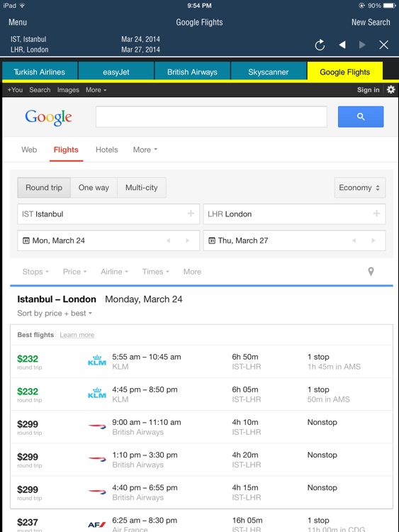
Task: Open the app Menu
Action: click(18, 23)
